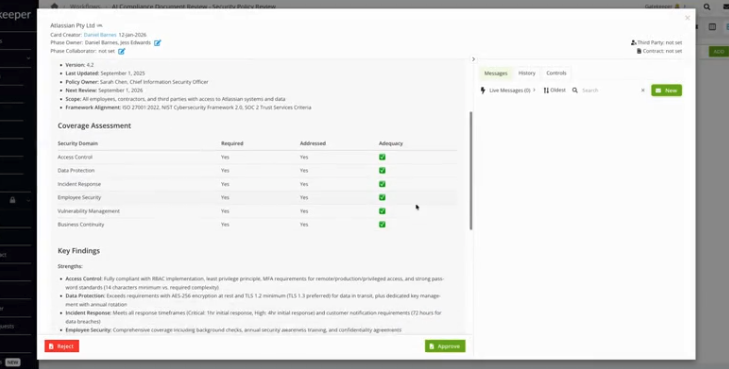Create a new message
729x369 pixels.
tap(666, 90)
